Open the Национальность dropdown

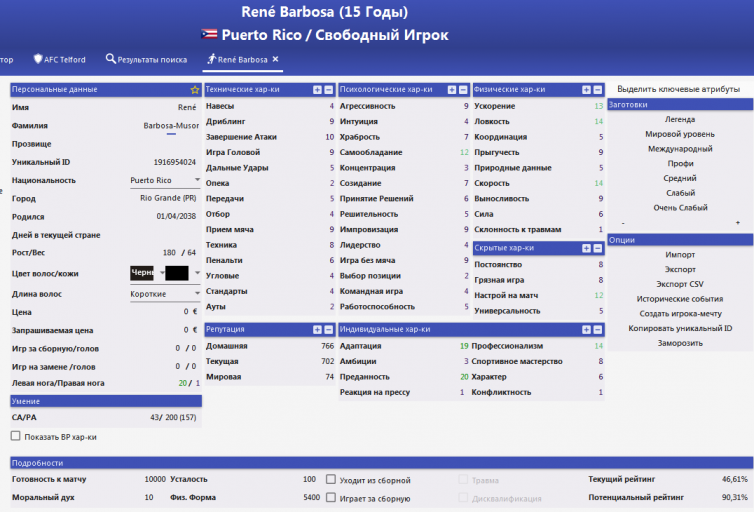(x=165, y=180)
